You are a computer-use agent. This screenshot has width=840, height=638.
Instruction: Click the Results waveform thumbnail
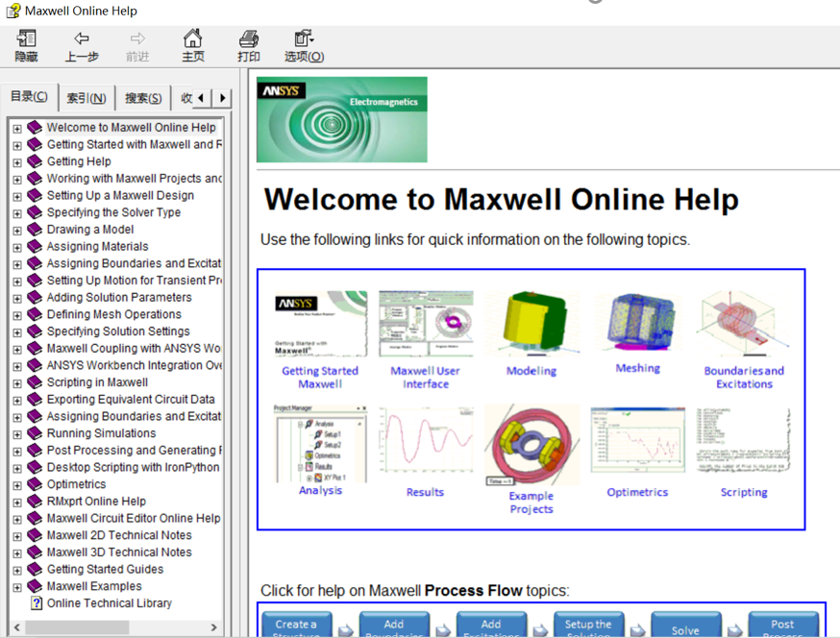tap(426, 441)
